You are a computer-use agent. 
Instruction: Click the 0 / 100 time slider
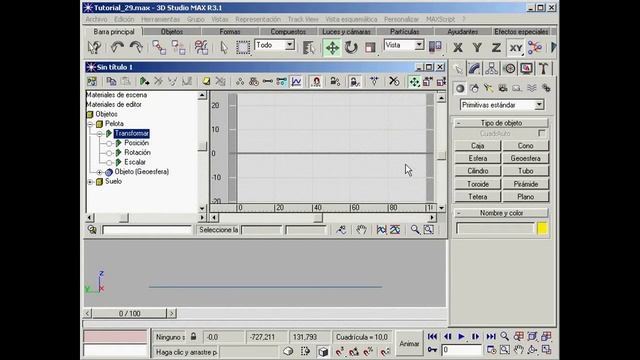tap(129, 313)
